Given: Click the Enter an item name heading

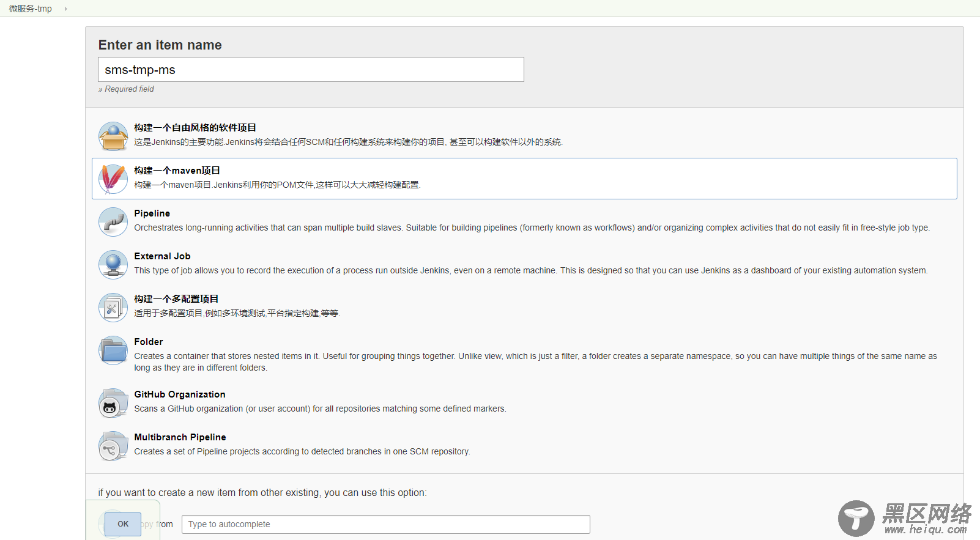Looking at the screenshot, I should [160, 45].
